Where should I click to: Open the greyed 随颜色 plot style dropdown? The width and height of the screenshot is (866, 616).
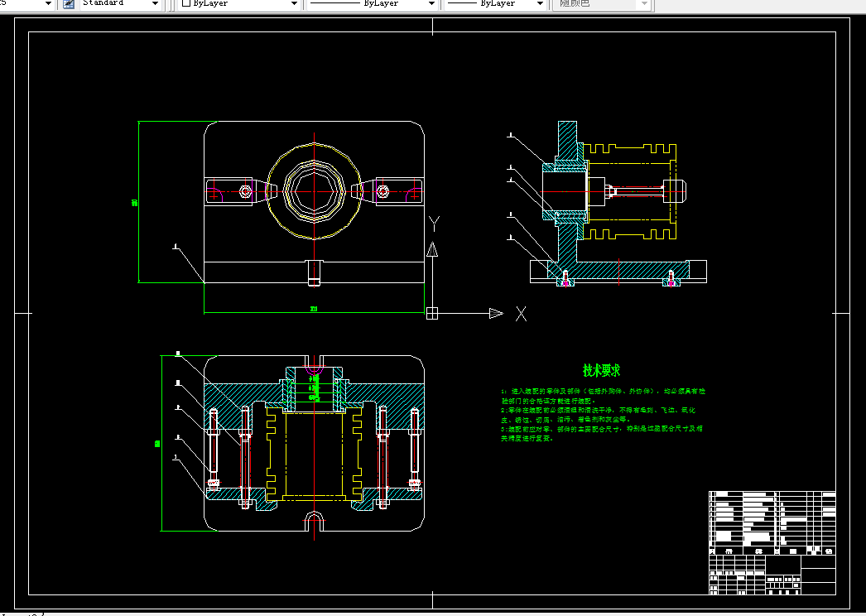(x=644, y=4)
